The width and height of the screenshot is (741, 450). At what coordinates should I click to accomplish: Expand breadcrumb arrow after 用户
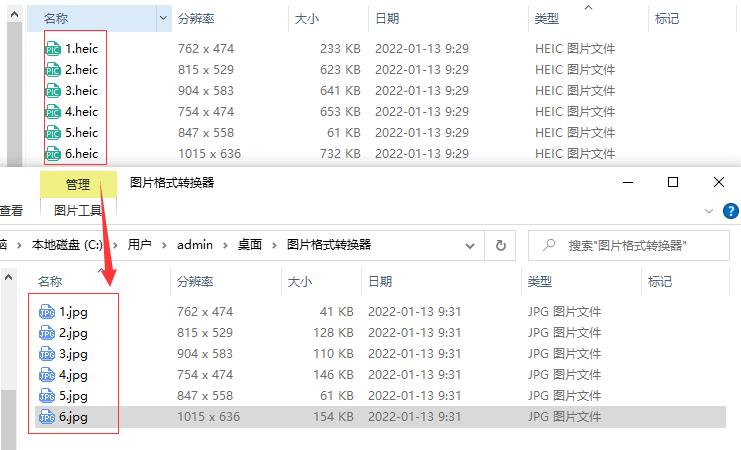click(x=164, y=245)
